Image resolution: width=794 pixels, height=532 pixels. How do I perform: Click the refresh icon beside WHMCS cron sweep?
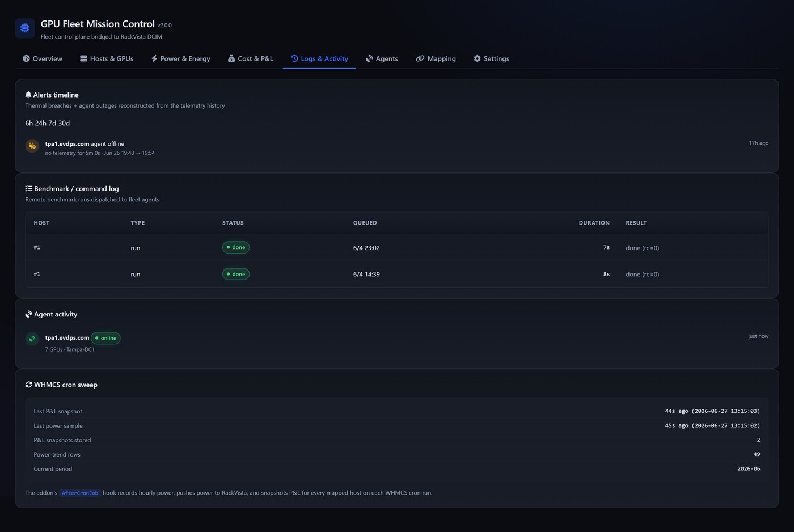coord(29,385)
